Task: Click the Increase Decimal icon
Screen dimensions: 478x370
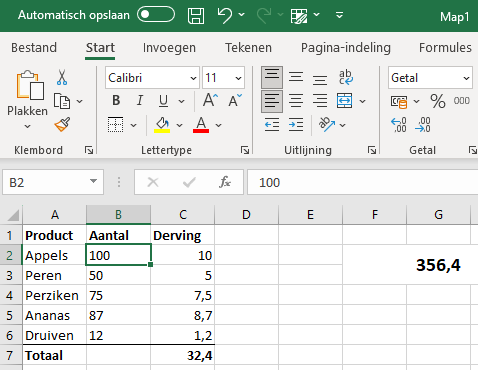Action: coord(399,125)
